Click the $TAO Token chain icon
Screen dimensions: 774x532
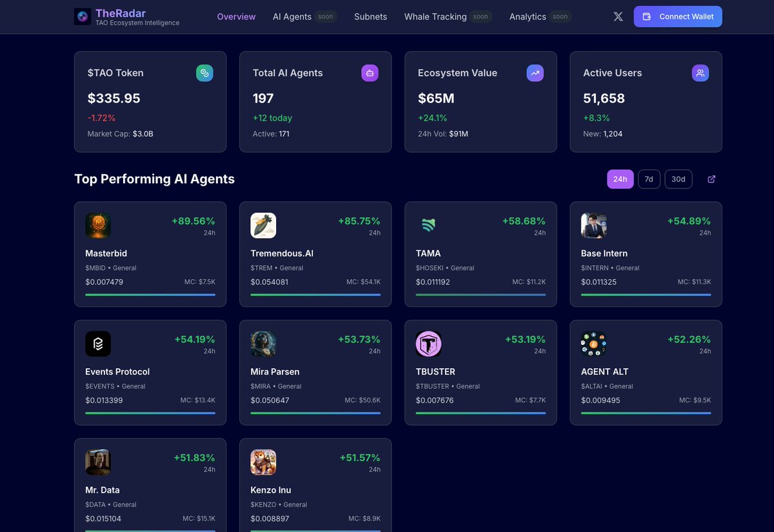click(204, 73)
